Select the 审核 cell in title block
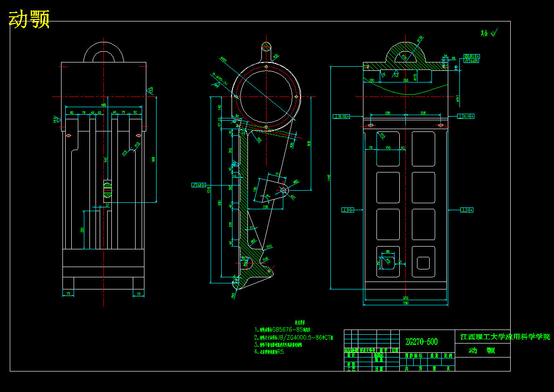The height and width of the screenshot is (392, 554). (x=351, y=364)
